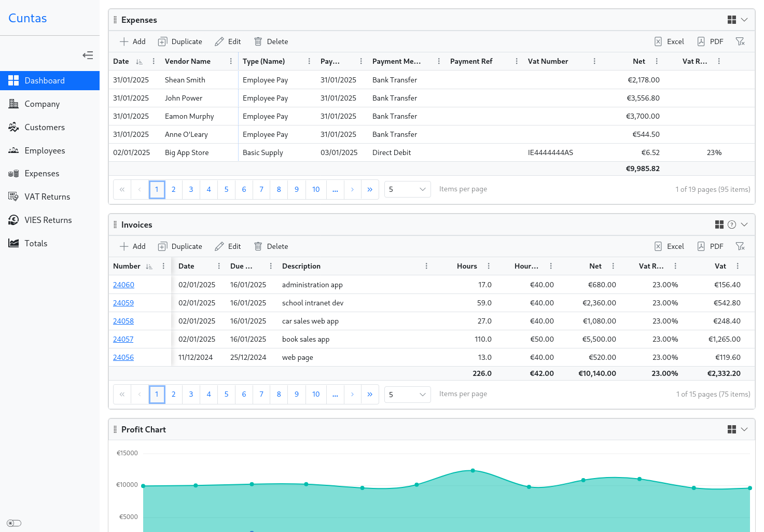This screenshot has width=764, height=532.
Task: Navigate to Employees page in sidebar
Action: [x=45, y=150]
